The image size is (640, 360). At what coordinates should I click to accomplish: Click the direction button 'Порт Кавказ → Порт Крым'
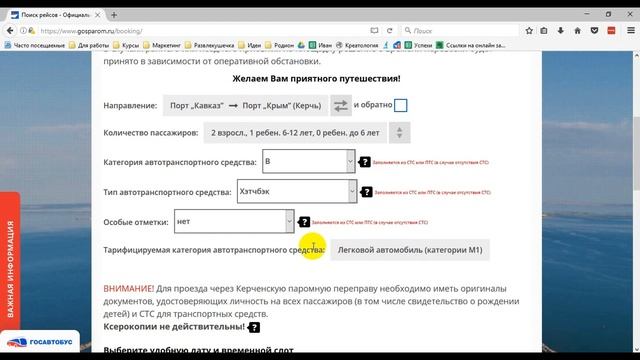(246, 106)
